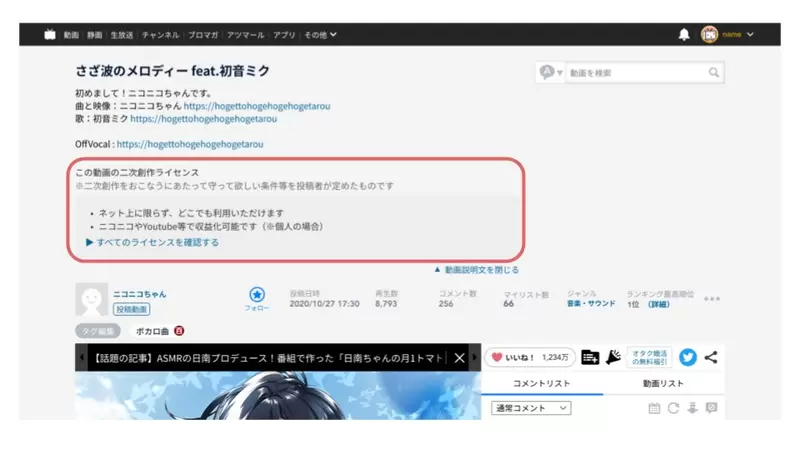
Task: Click the red lock icon on ボカロ曲 tag
Action: pos(179,331)
